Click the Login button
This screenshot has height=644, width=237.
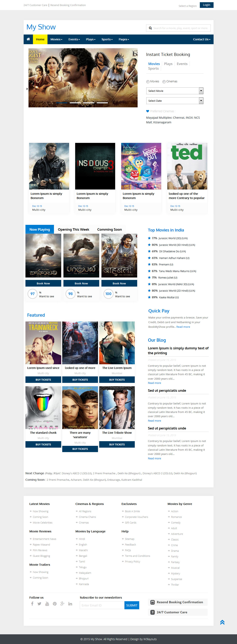pyautogui.click(x=206, y=5)
